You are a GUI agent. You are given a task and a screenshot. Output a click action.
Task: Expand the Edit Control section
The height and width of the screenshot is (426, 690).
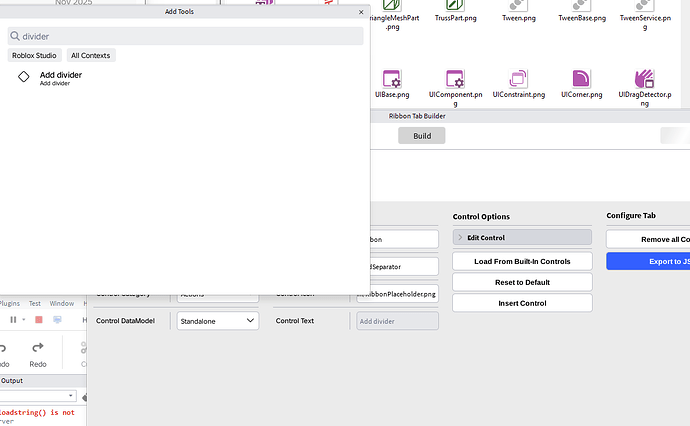(522, 237)
